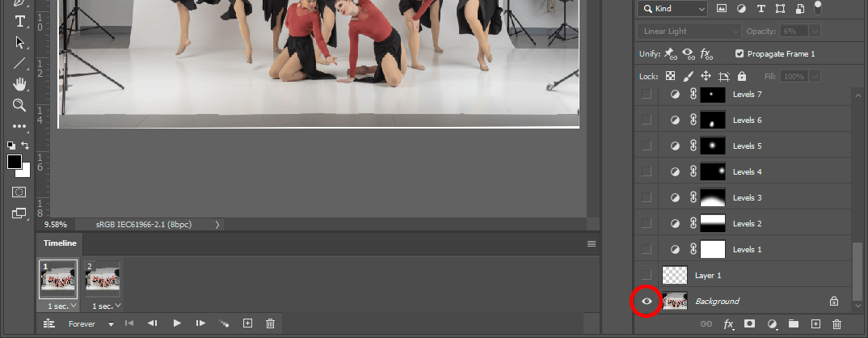
Task: Click the foreground color swatch
Action: tap(15, 163)
